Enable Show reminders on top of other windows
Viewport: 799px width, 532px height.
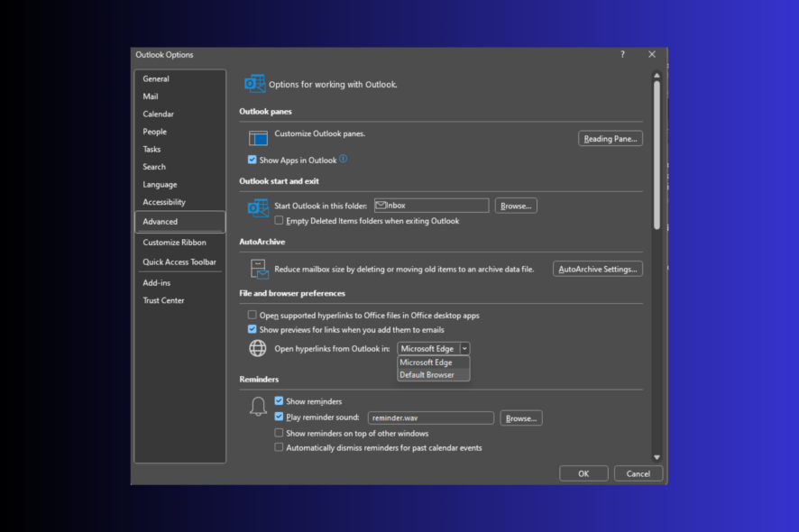(x=279, y=433)
